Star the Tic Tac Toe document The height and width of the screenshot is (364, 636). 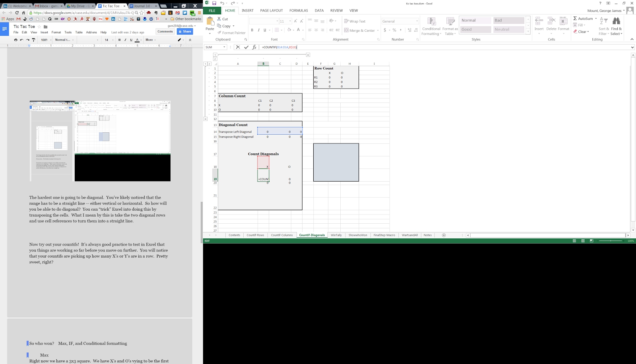click(39, 27)
